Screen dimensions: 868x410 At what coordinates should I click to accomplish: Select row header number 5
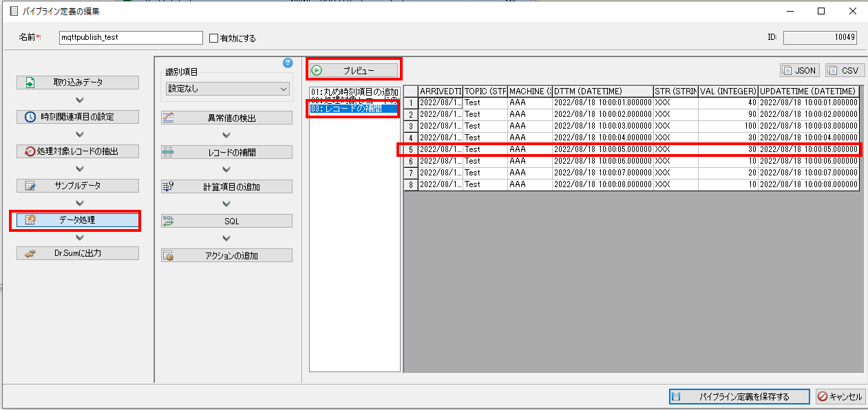(411, 149)
